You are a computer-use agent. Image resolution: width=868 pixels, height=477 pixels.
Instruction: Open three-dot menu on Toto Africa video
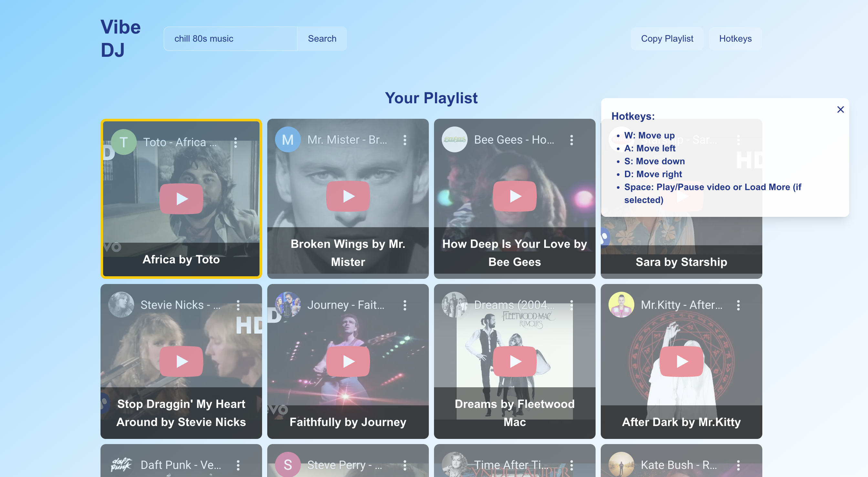pos(236,142)
